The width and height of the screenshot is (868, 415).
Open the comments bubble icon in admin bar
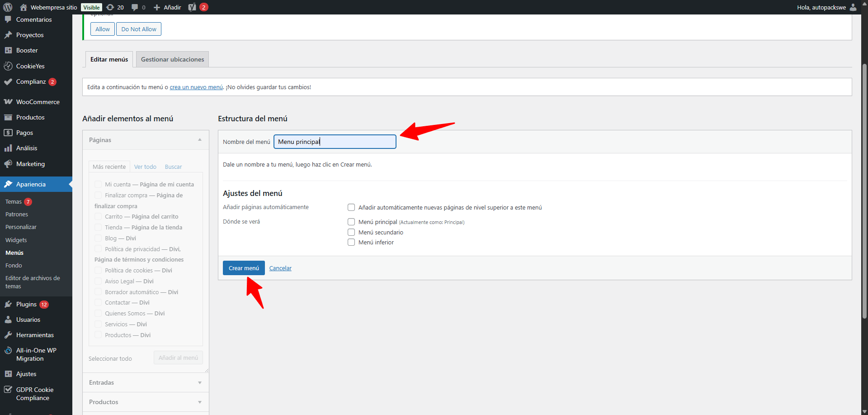pyautogui.click(x=135, y=7)
